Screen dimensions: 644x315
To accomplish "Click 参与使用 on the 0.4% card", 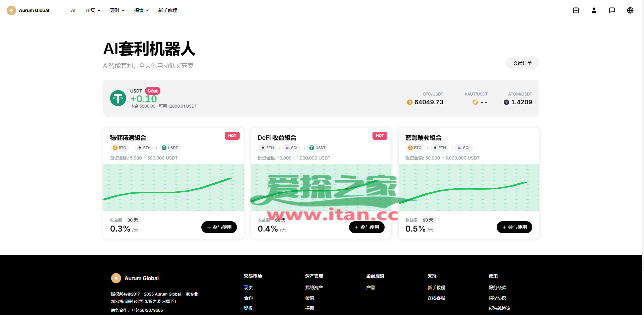I will [x=367, y=227].
